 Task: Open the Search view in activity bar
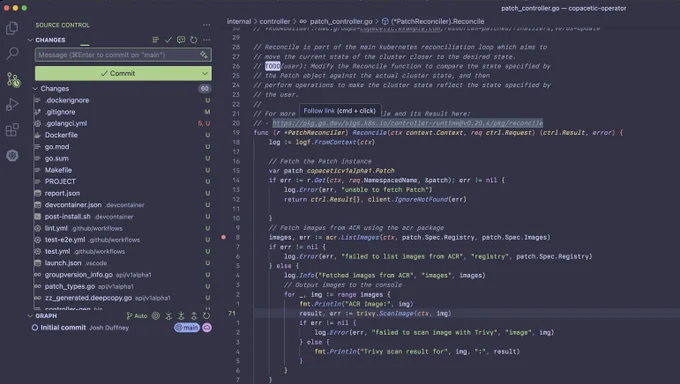[12, 53]
